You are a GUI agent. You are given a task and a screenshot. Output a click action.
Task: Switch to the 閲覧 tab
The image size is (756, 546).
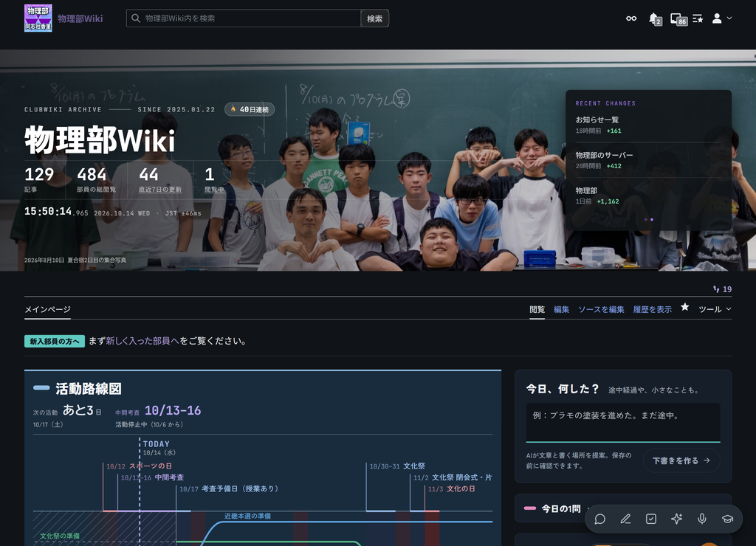[x=537, y=309]
